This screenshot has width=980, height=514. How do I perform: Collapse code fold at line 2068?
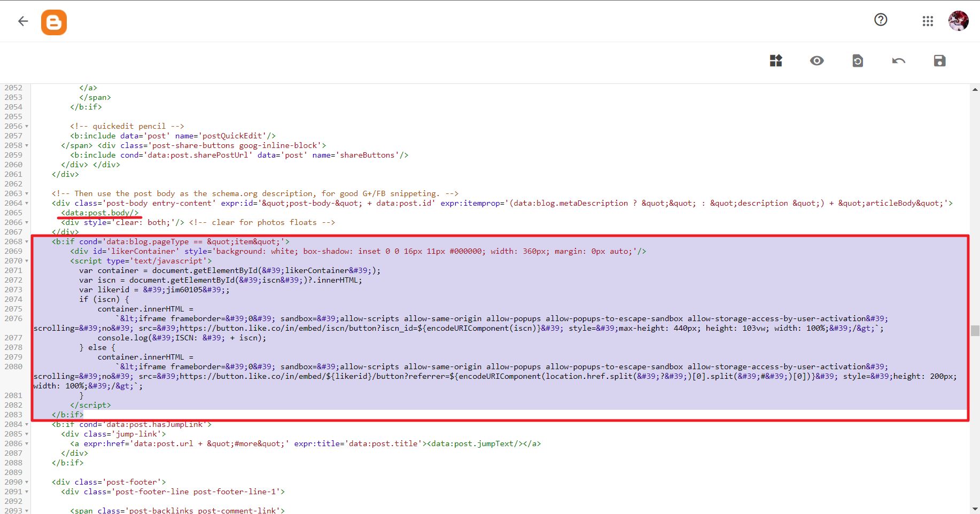point(27,242)
